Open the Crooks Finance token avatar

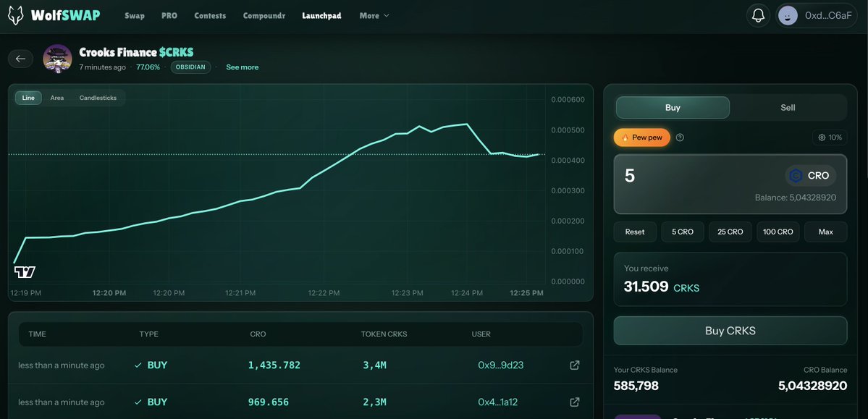[x=58, y=58]
